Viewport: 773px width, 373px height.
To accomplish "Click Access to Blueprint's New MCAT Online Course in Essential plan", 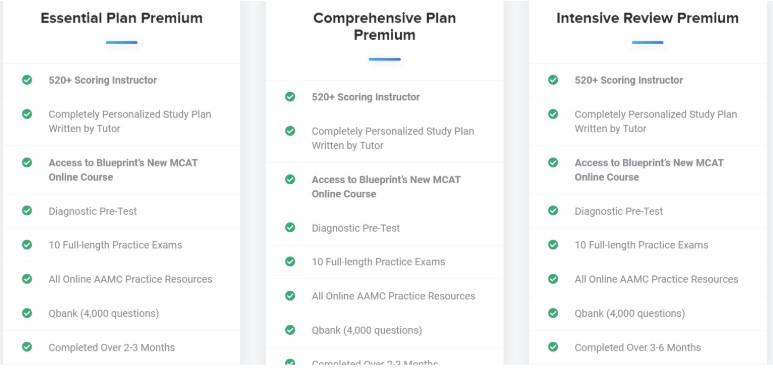I will (x=123, y=170).
